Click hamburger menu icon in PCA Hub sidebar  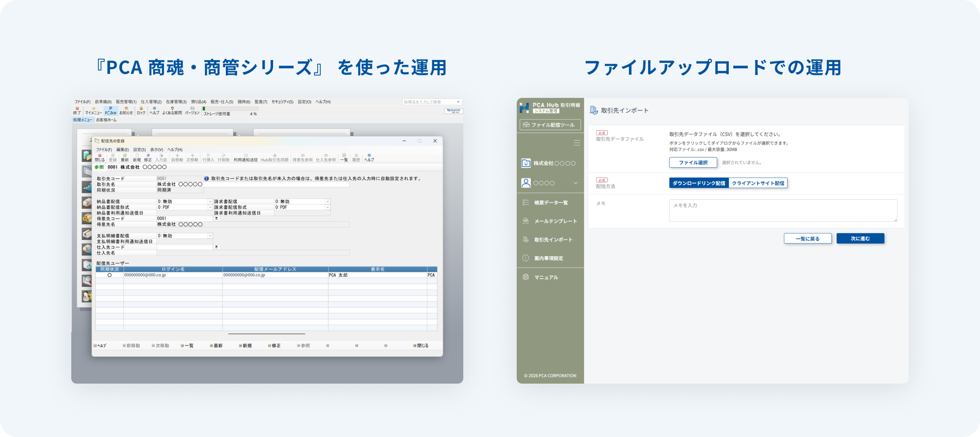tap(577, 143)
